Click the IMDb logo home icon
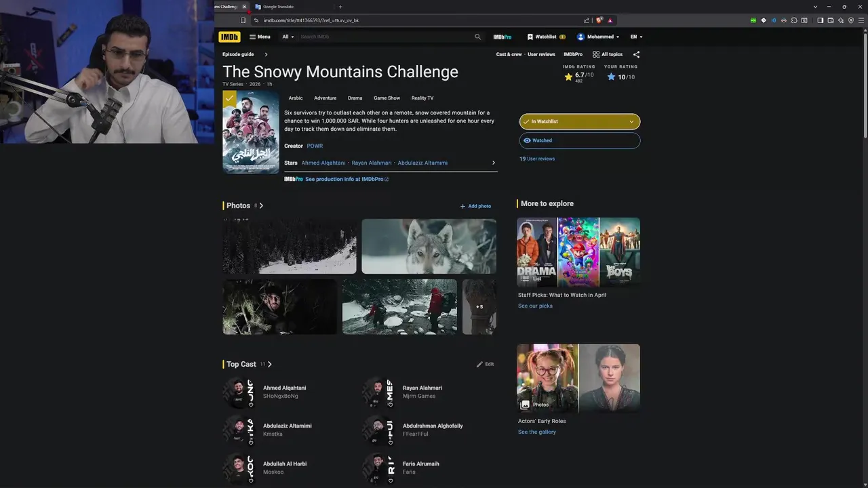The image size is (868, 488). (229, 37)
